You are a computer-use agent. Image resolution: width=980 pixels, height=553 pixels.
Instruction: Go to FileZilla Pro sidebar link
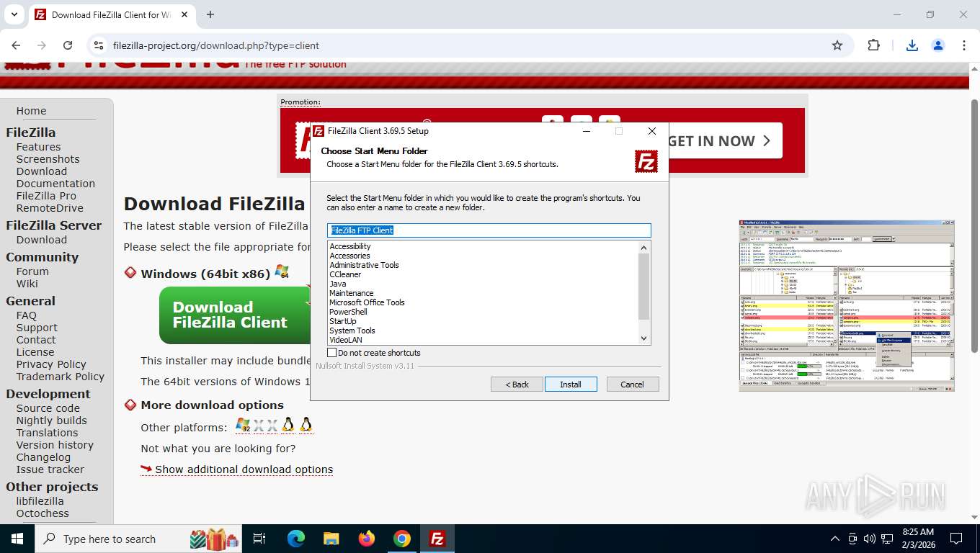click(46, 196)
